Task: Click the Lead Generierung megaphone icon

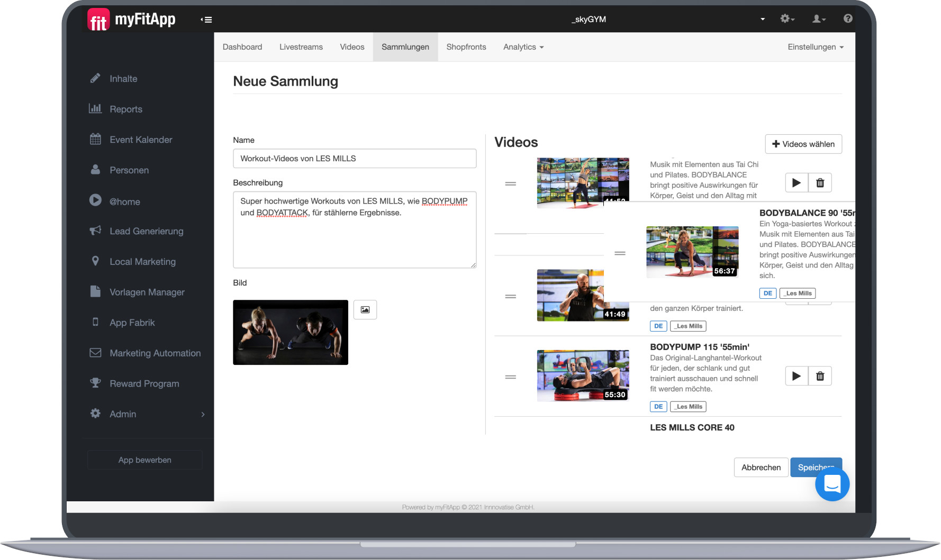Action: [x=95, y=231]
